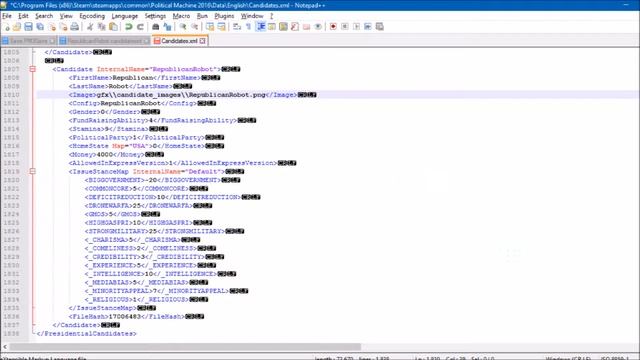Click the FundRaisingAbility line
640x360 pixels.
pyautogui.click(x=162, y=120)
